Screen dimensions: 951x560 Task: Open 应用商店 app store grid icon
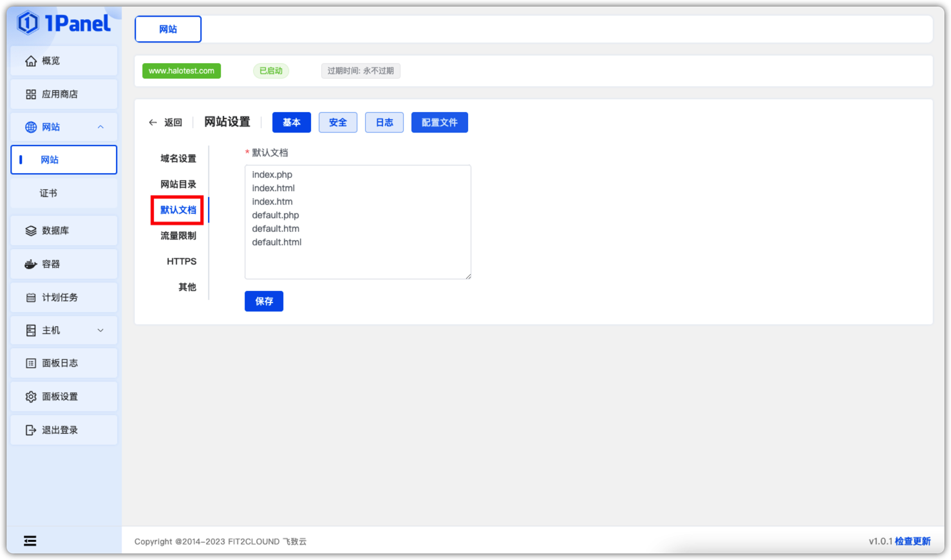[x=31, y=95]
